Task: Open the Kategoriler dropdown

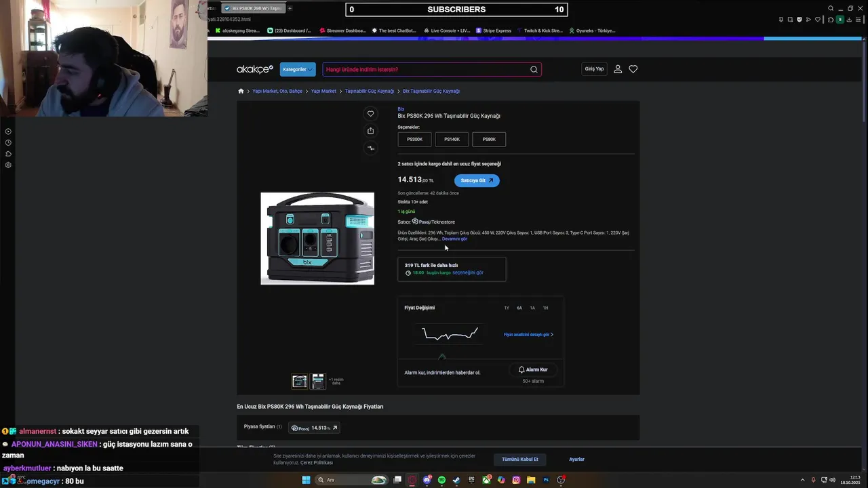Action: point(298,69)
